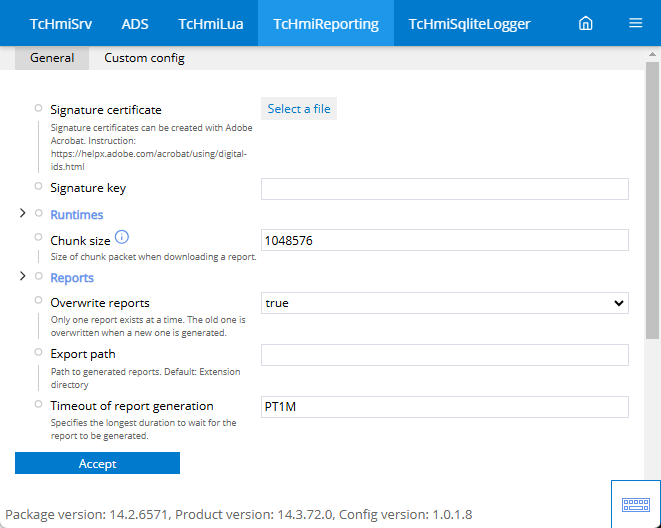Viewport: 661px width, 528px height.
Task: Switch to the TcHmiLua tab
Action: pyautogui.click(x=210, y=24)
